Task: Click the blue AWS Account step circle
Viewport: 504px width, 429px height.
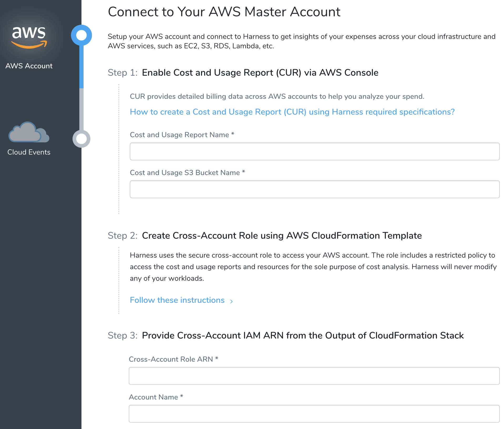Action: click(81, 35)
